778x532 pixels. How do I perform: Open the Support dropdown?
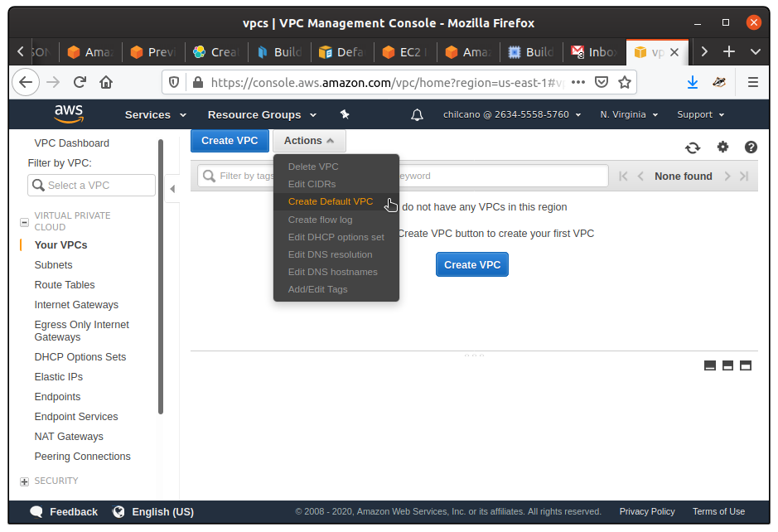coord(701,114)
